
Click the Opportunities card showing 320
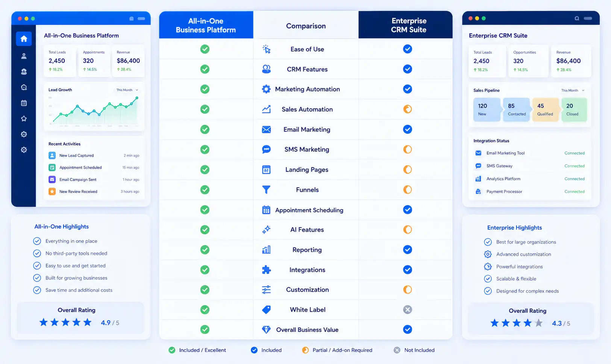point(528,61)
